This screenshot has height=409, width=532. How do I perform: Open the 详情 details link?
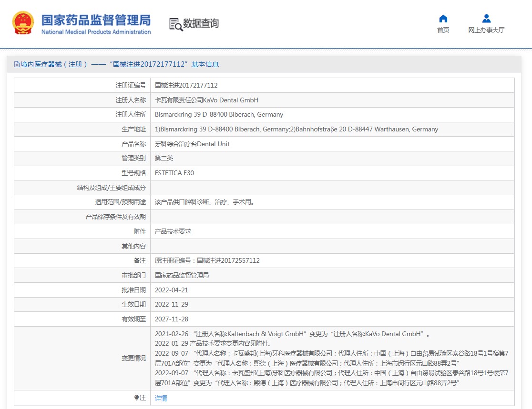click(x=161, y=398)
